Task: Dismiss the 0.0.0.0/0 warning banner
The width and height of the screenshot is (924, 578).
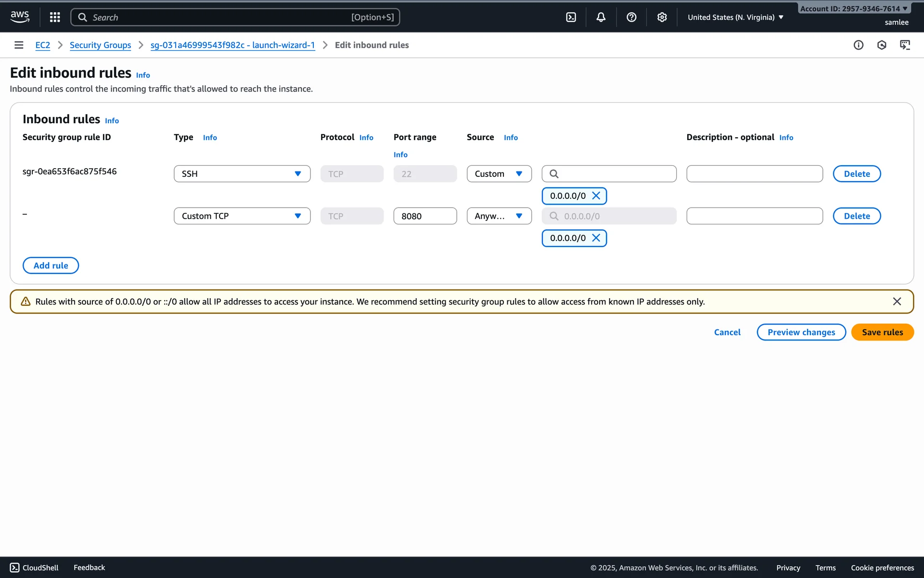Action: coord(897,302)
